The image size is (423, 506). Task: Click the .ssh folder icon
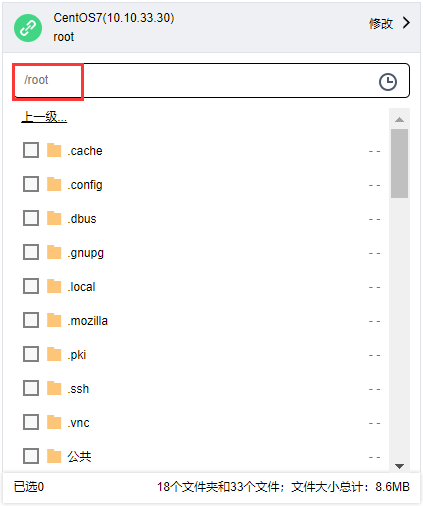click(x=54, y=388)
